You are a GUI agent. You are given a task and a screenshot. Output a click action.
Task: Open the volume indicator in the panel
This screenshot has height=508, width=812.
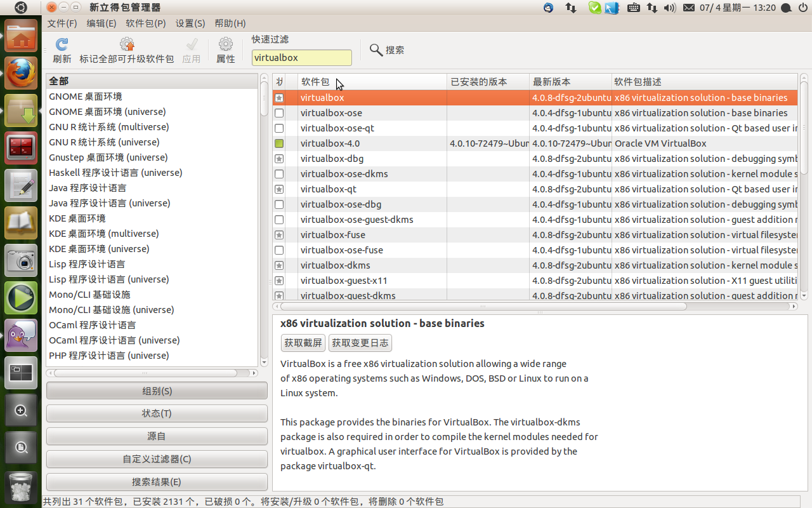point(670,8)
